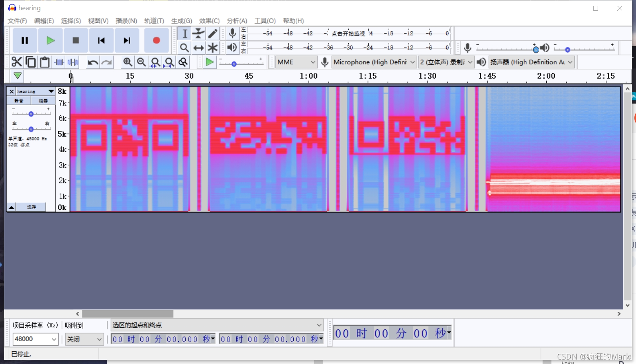Screen dimensions: 636x364
Task: Mute the hearing track (静音)
Action: pyautogui.click(x=19, y=101)
